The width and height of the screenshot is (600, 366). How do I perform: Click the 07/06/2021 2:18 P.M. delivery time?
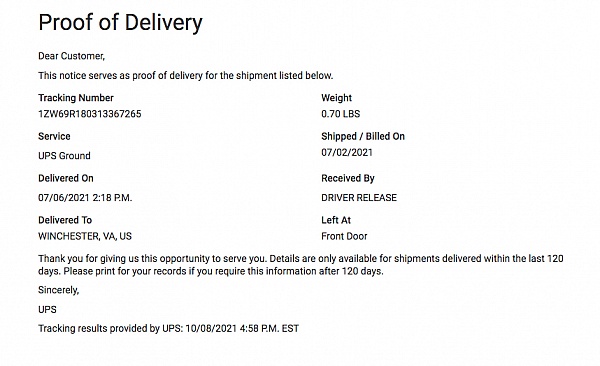85,198
